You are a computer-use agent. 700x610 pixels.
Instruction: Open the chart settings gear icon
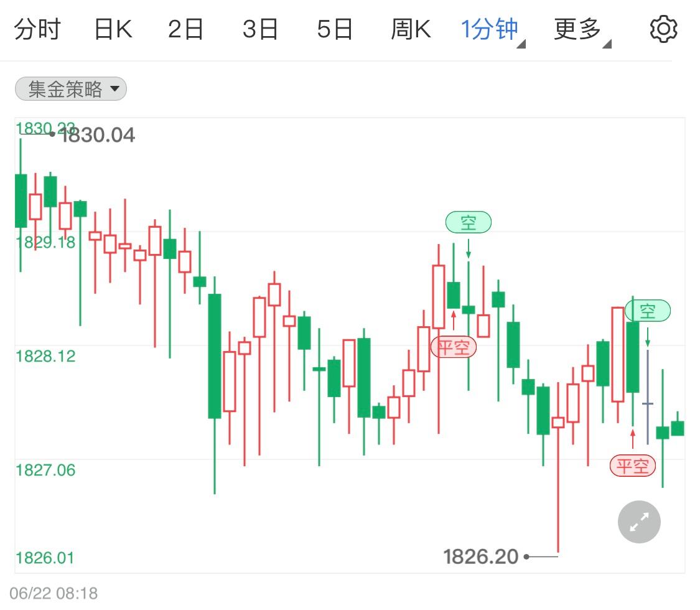click(x=663, y=27)
